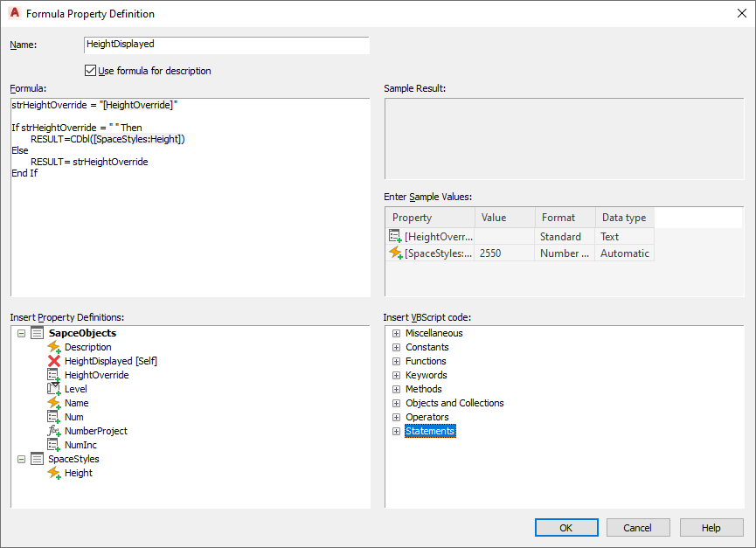Viewport: 756px width, 548px height.
Task: Click the HeightOverride property icon in tree
Action: coord(53,375)
